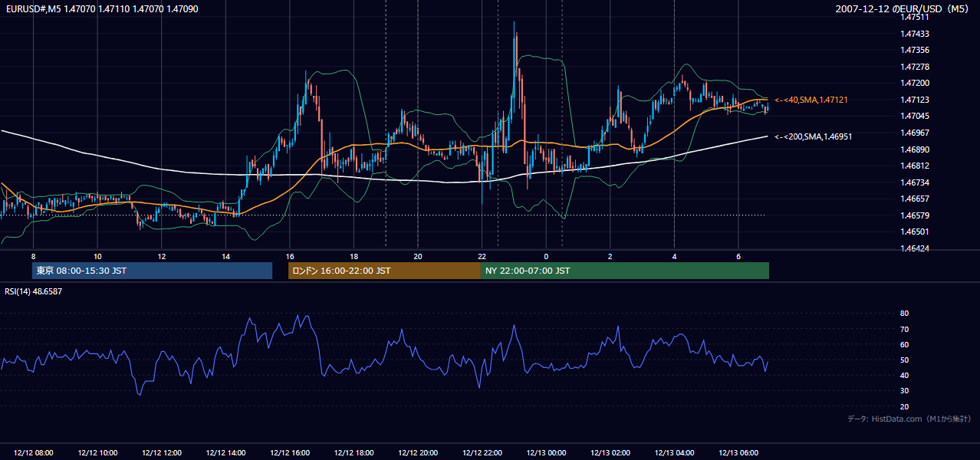The height and width of the screenshot is (460, 980).
Task: Click price axis value 1.46967
Action: point(916,133)
